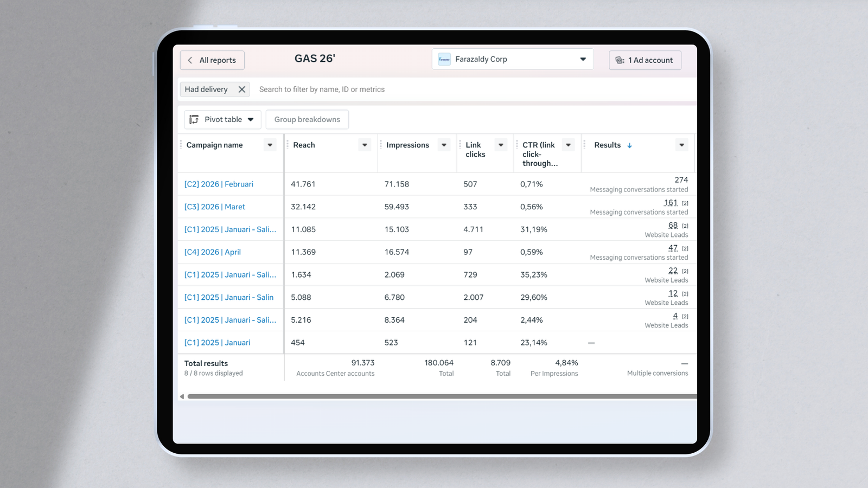Screen dimensions: 868x488
Task: Open the [C1] 2025 | Januari - Salin campaign
Action: 229,298
